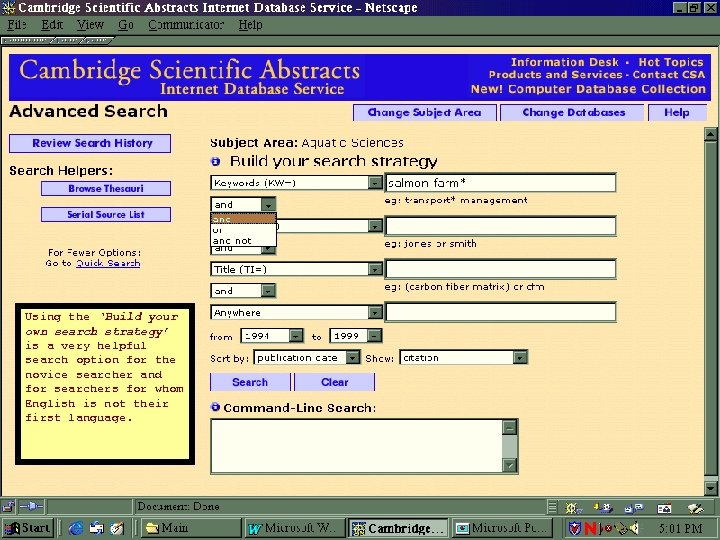Screen dimensions: 720x540
Task: Open the Communicator menu
Action: point(186,25)
